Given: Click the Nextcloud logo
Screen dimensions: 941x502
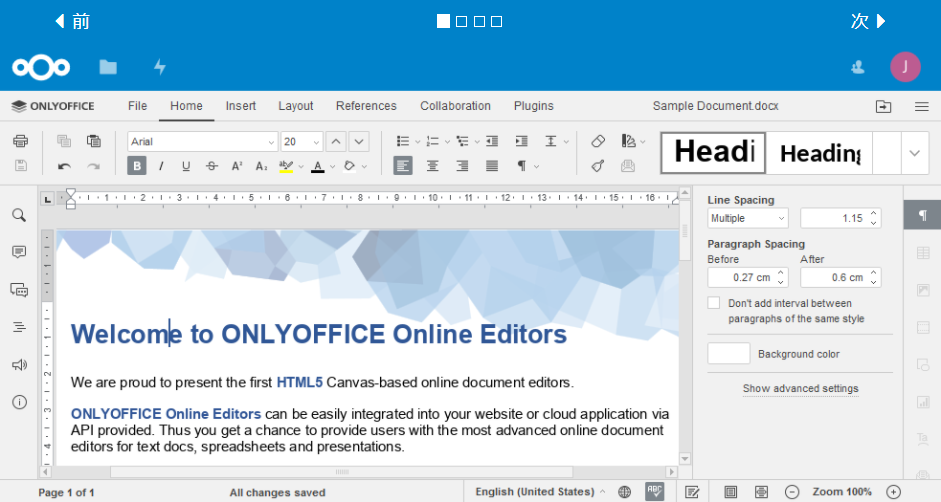Looking at the screenshot, I should [x=41, y=67].
